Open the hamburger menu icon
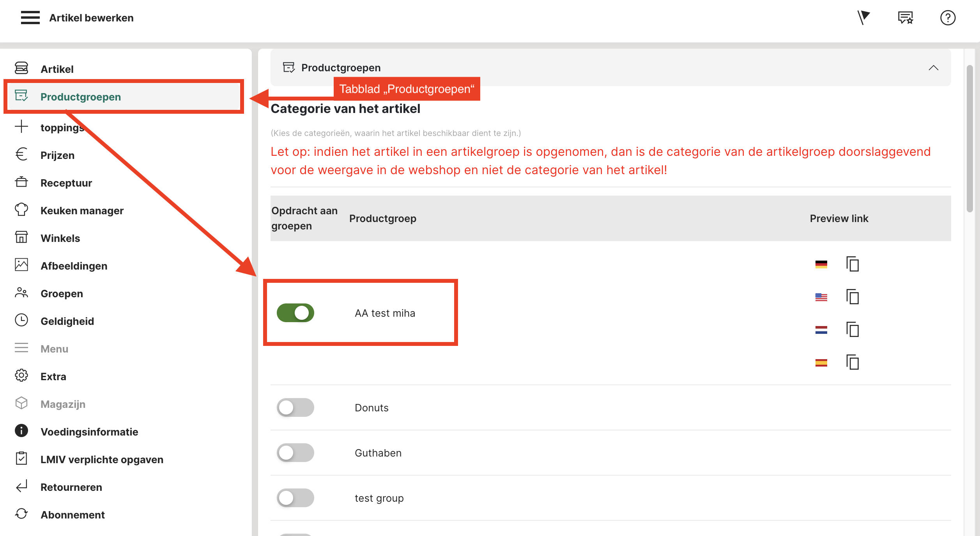 pos(30,18)
